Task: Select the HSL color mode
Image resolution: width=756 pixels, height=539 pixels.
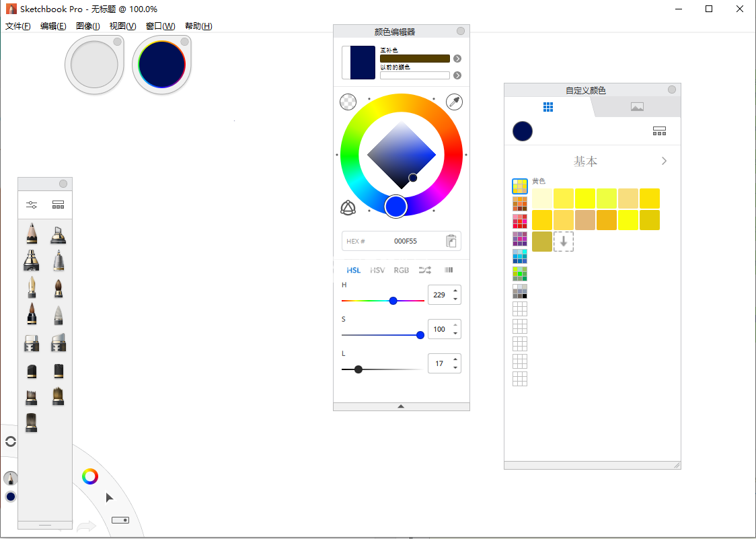Action: (x=354, y=270)
